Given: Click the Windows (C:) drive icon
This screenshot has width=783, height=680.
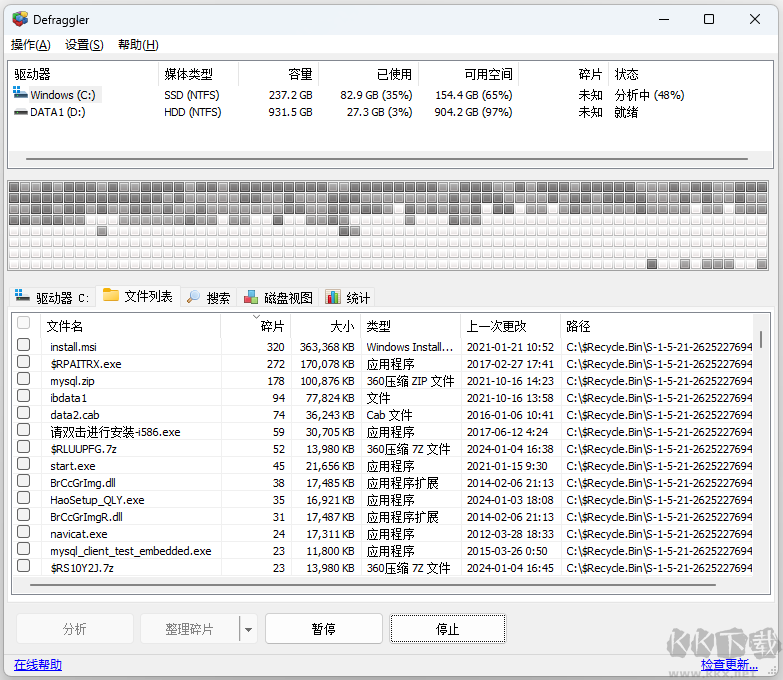Looking at the screenshot, I should [x=20, y=93].
